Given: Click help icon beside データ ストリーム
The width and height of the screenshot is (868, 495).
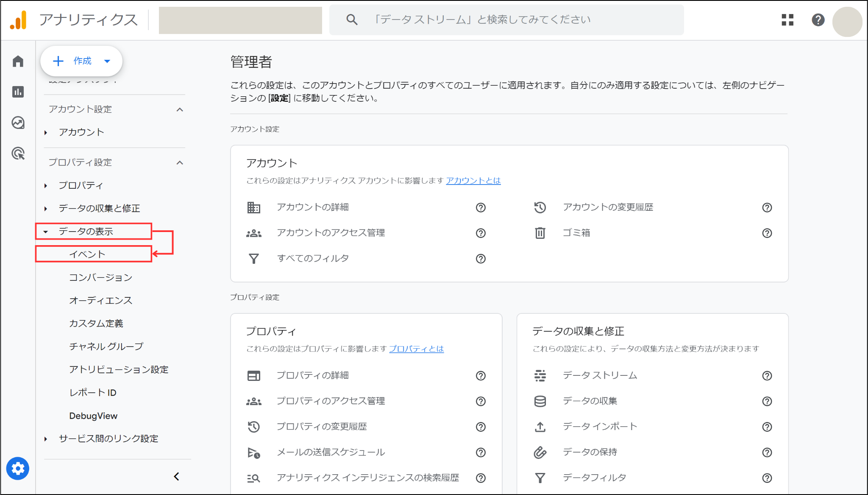Looking at the screenshot, I should [767, 375].
